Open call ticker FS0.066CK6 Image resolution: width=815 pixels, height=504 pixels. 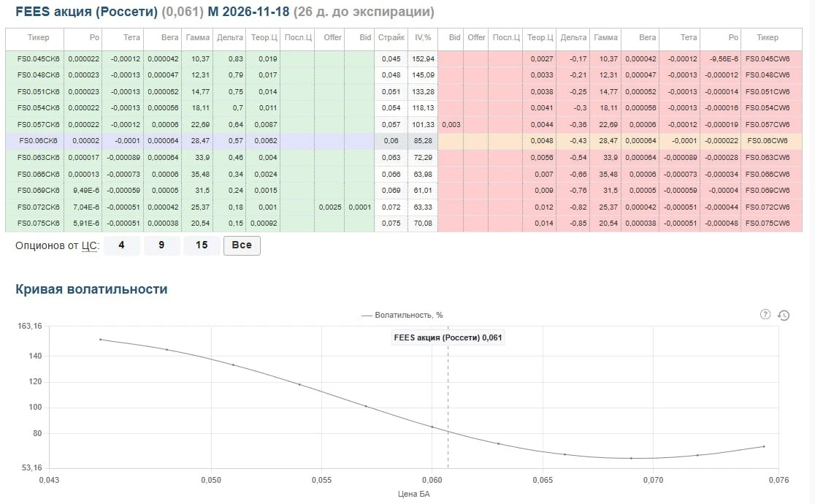[x=39, y=174]
